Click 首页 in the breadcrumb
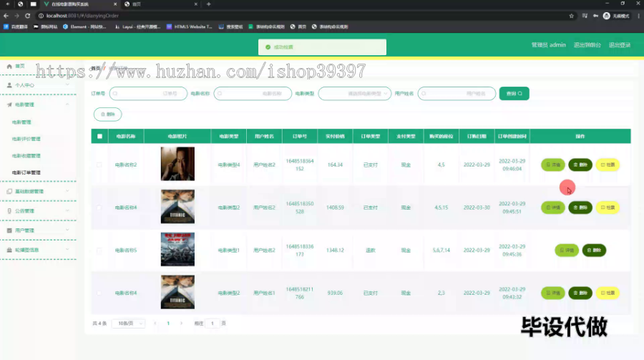 coord(96,68)
